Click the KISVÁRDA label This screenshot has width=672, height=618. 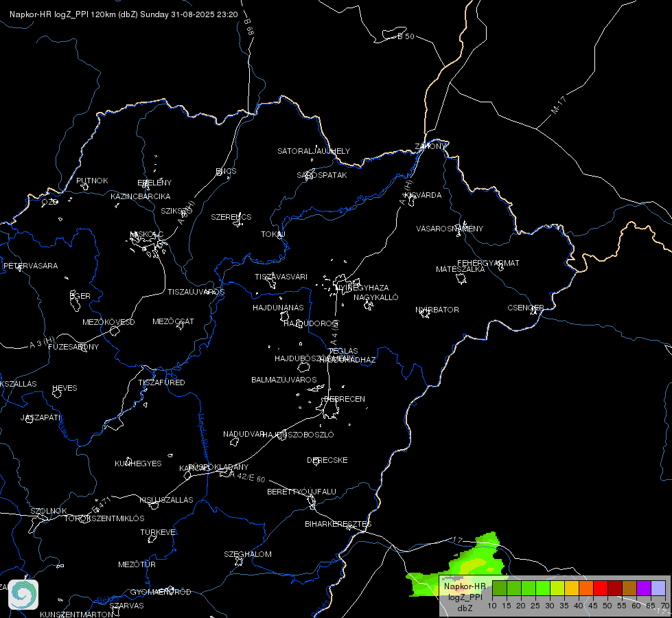click(424, 195)
